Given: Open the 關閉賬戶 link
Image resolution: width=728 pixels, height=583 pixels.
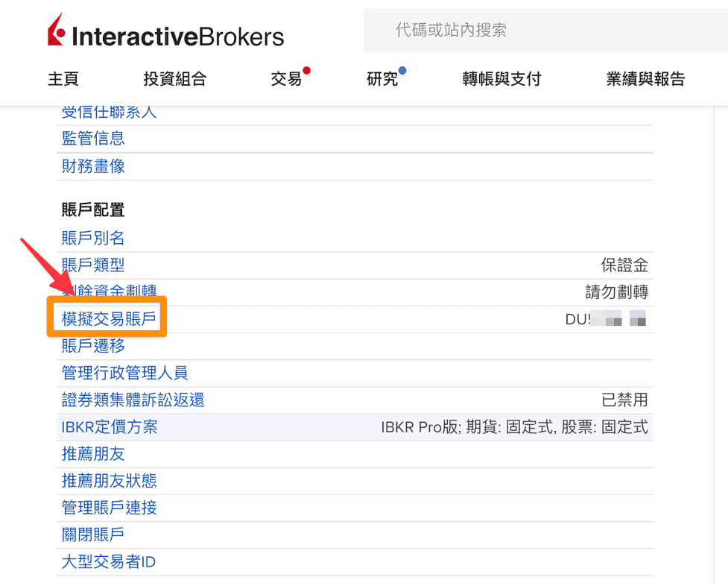Looking at the screenshot, I should click(92, 535).
